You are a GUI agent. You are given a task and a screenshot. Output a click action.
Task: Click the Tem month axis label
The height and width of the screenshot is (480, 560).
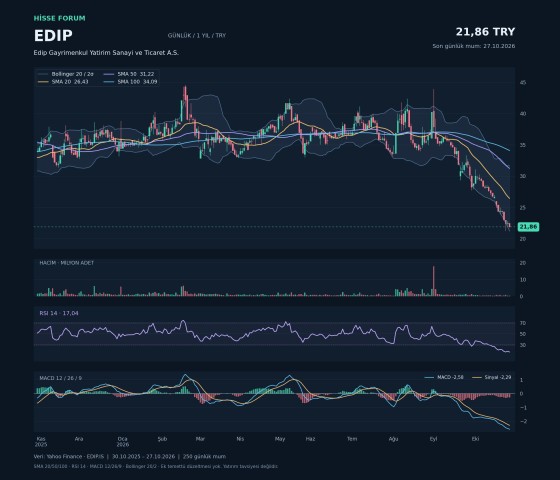click(352, 439)
